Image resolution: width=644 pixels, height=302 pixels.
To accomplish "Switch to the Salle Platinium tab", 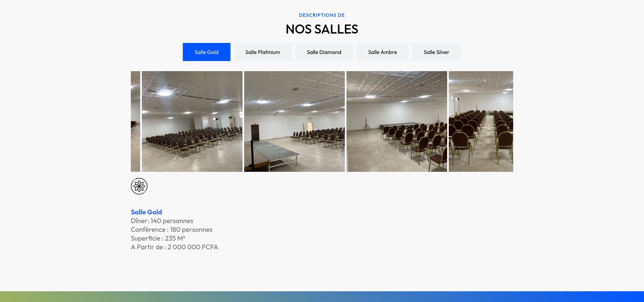I will point(263,52).
